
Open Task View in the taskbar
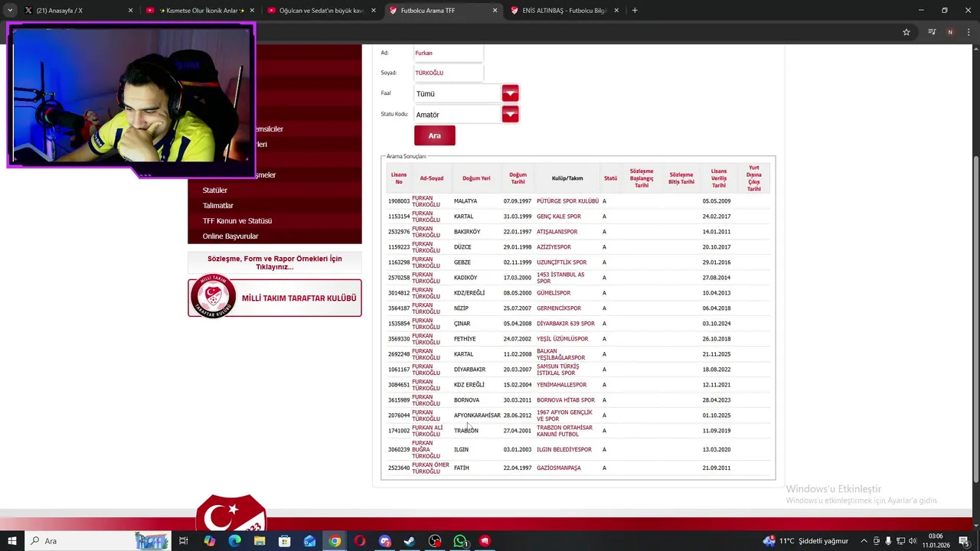click(x=184, y=541)
